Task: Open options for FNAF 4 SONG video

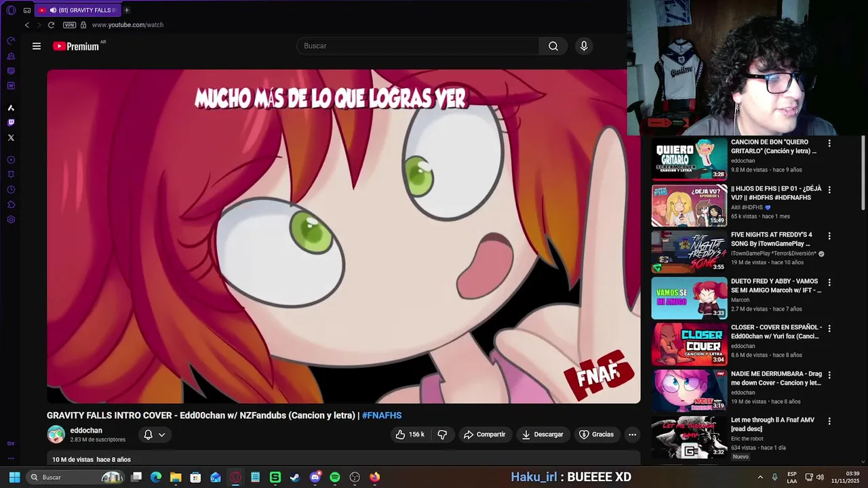Action: [829, 236]
